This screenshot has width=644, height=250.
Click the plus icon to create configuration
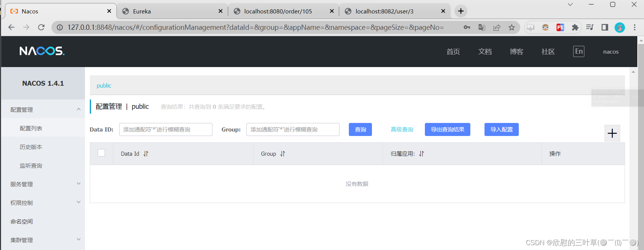pyautogui.click(x=612, y=133)
